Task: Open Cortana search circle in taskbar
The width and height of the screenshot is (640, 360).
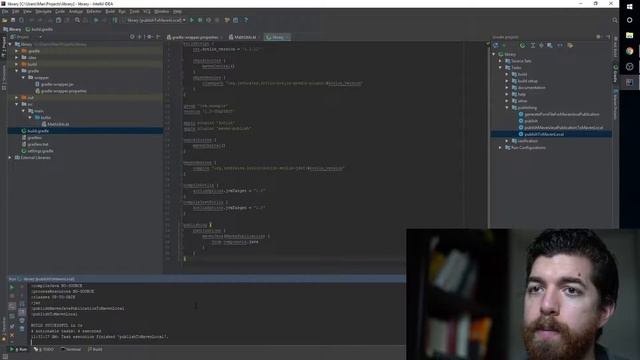Action: (x=630, y=20)
